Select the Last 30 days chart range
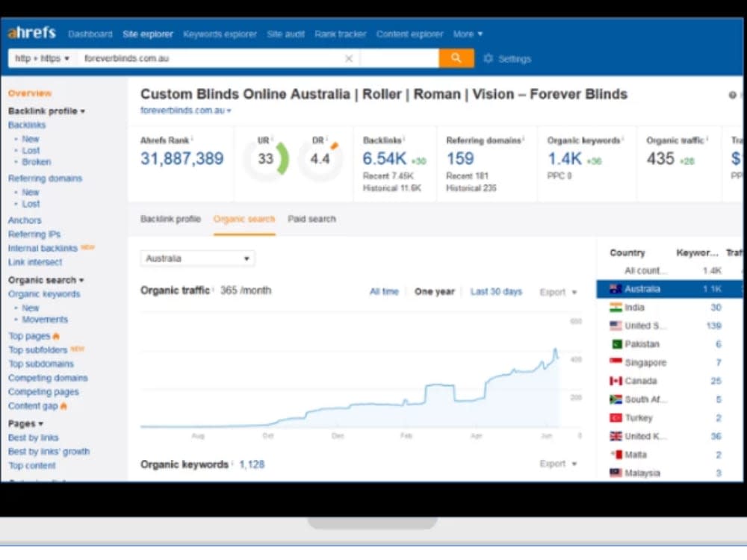747x560 pixels. point(496,291)
